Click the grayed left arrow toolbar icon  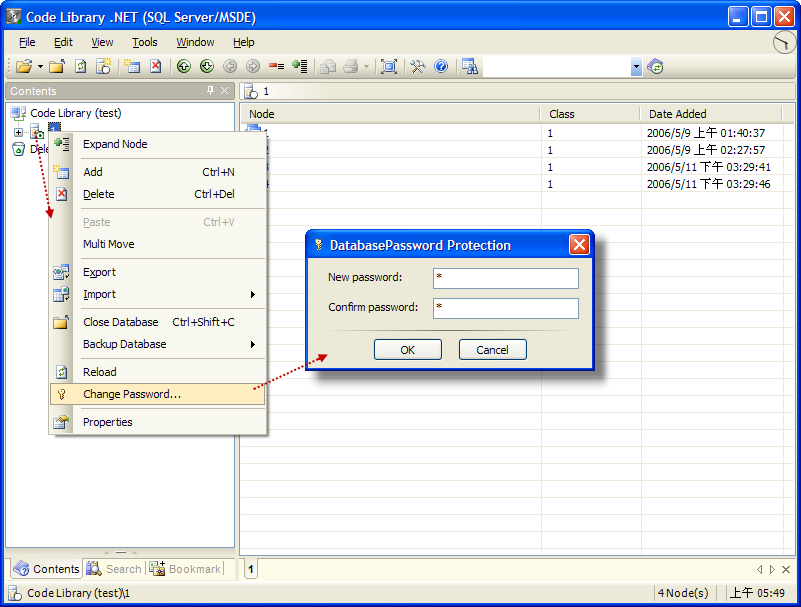click(x=230, y=66)
